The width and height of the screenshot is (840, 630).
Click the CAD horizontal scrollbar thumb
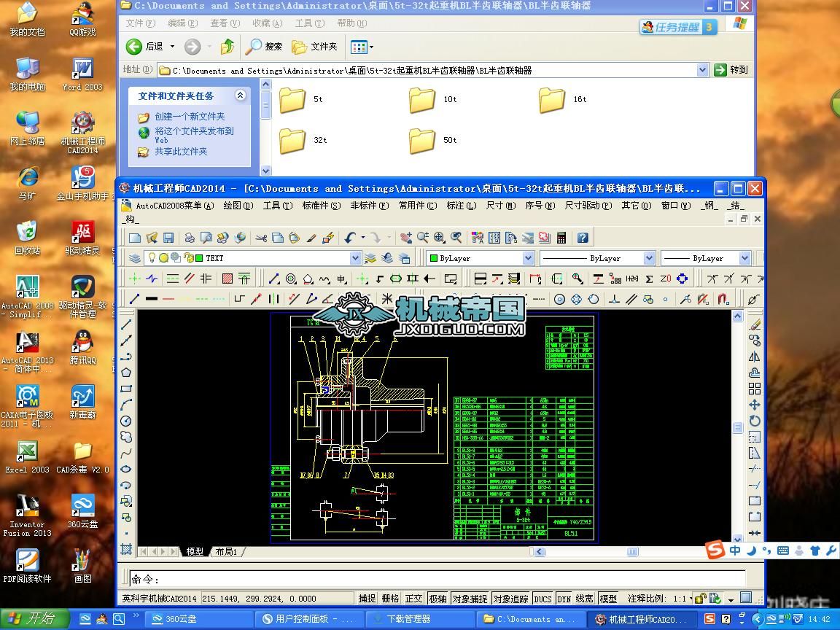tap(633, 552)
